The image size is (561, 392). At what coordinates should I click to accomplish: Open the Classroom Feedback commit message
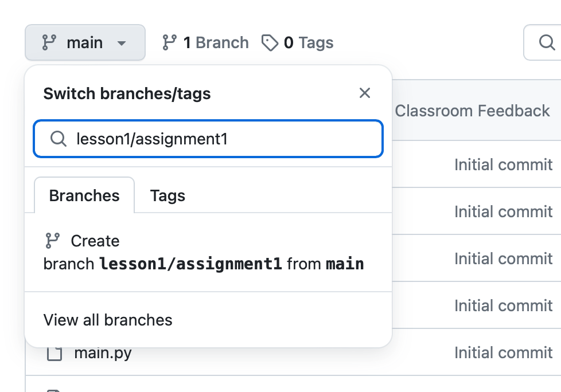click(472, 111)
